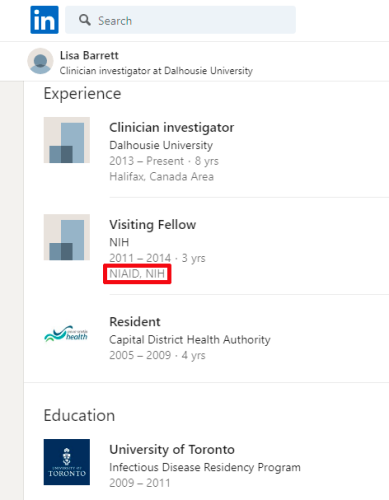Click the Clinician investigator job title
The height and width of the screenshot is (500, 389).
[172, 128]
